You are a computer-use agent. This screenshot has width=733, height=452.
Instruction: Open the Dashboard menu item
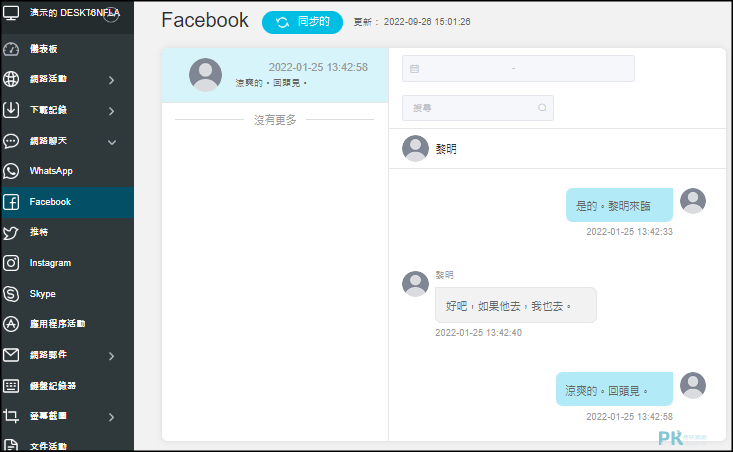click(x=67, y=49)
